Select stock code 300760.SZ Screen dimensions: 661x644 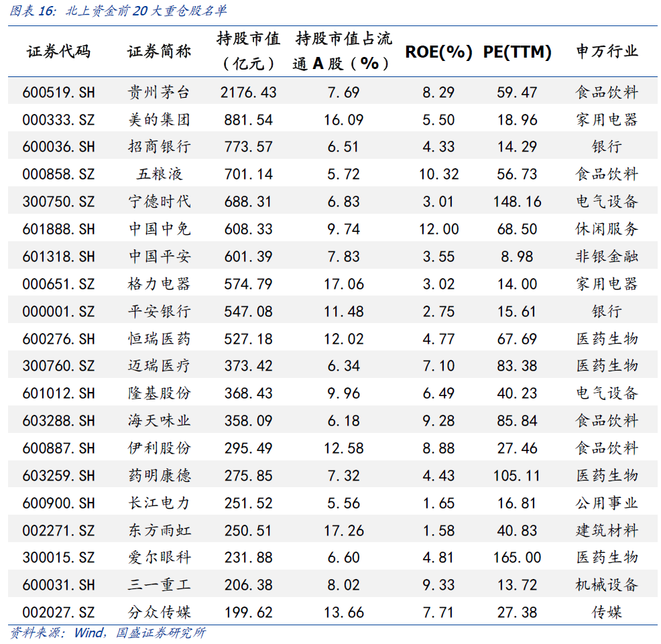click(58, 365)
